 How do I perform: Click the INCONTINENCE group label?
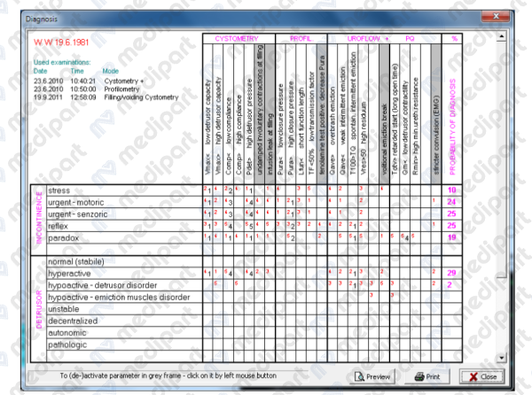pyautogui.click(x=39, y=218)
